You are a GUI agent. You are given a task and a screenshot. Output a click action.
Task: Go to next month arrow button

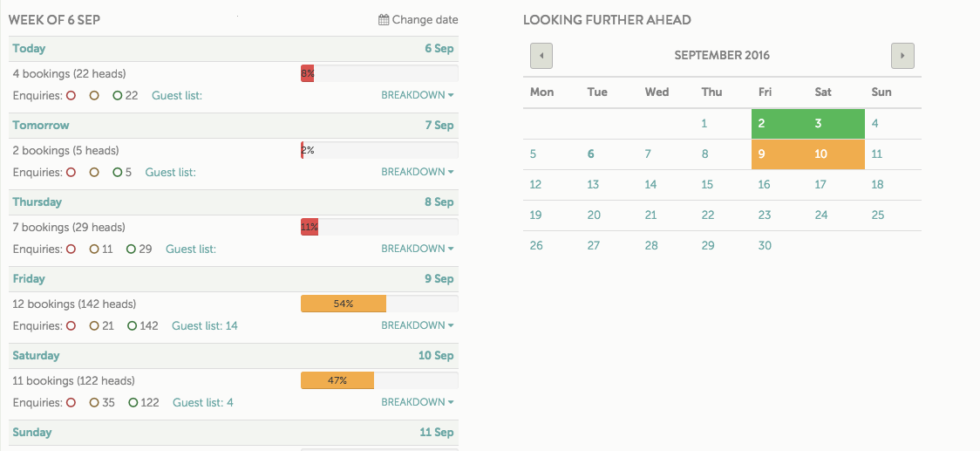(902, 56)
